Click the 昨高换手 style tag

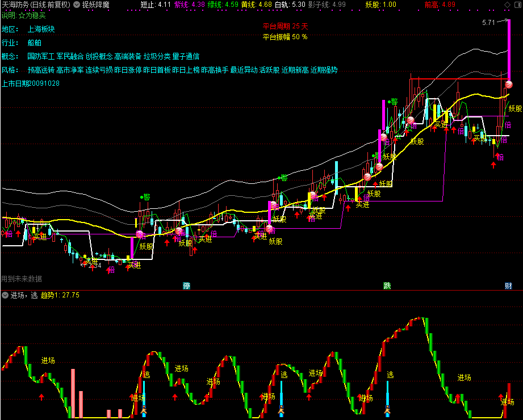click(x=215, y=70)
